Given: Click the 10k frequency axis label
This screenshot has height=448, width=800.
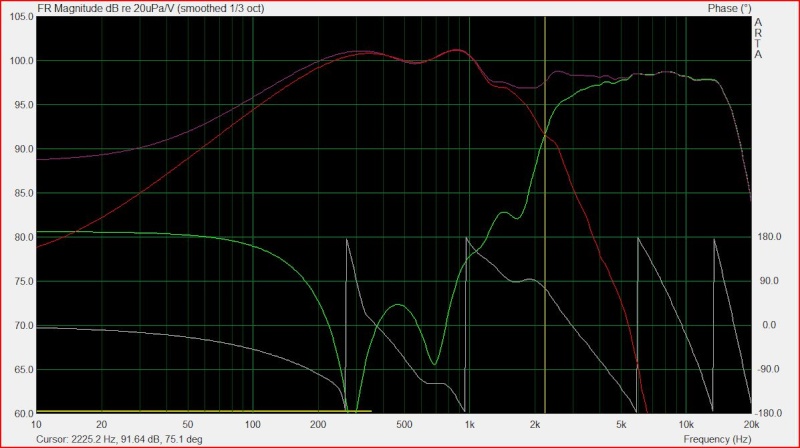Looking at the screenshot, I should tap(686, 425).
